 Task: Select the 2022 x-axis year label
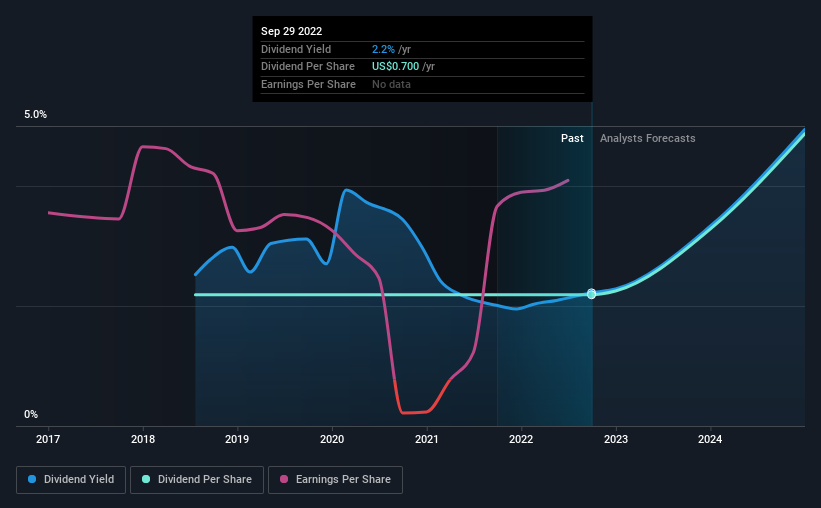coord(521,439)
